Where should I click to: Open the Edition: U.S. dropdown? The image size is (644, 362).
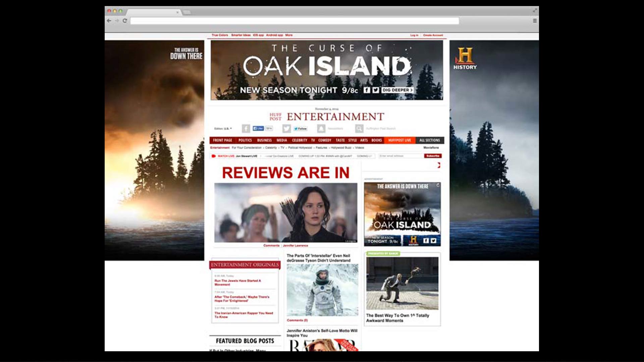(x=223, y=129)
